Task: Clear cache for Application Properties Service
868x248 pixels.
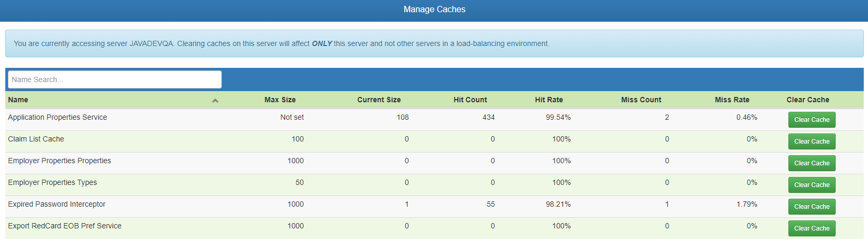Action: click(x=811, y=120)
